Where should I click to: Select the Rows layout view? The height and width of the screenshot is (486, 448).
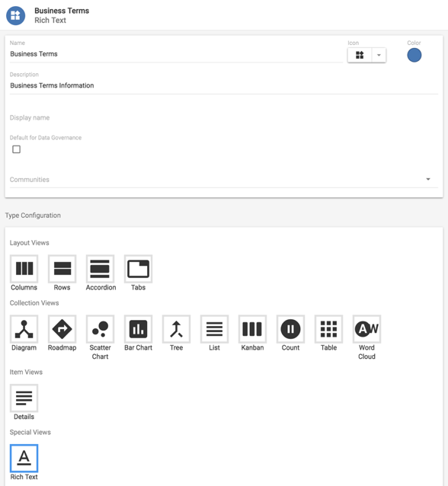point(62,269)
